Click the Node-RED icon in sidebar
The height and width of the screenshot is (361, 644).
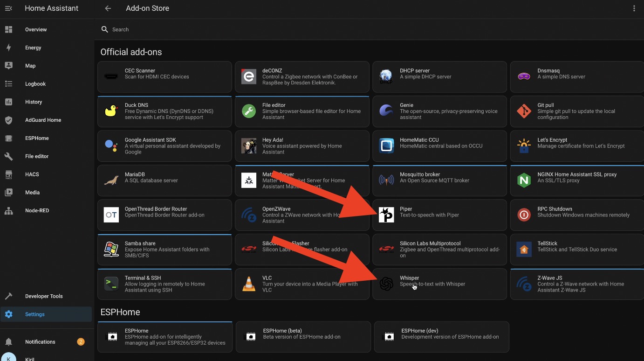[x=8, y=210]
